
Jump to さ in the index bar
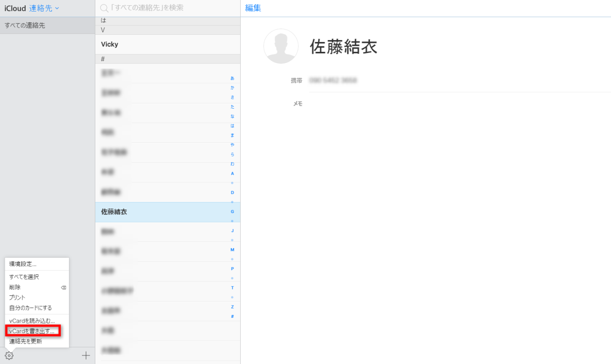coord(232,97)
